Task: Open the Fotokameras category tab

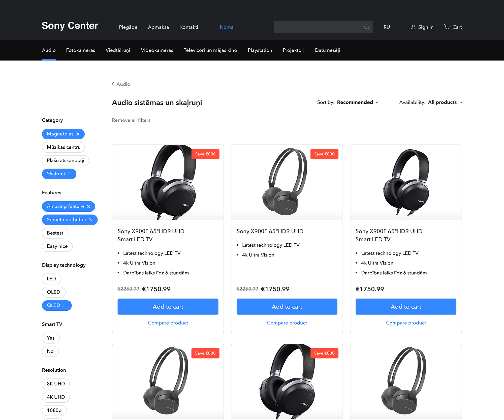Action: point(81,50)
